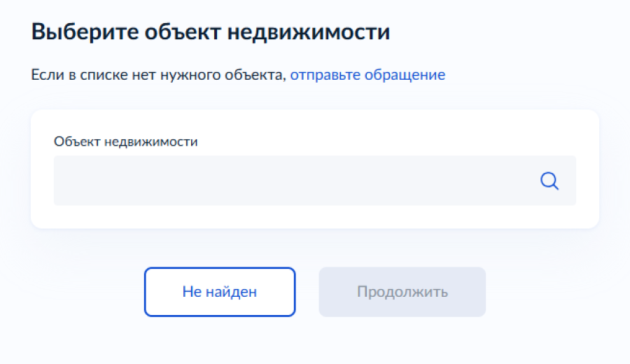Continue with the grey 'Продолжить' button

(x=402, y=292)
